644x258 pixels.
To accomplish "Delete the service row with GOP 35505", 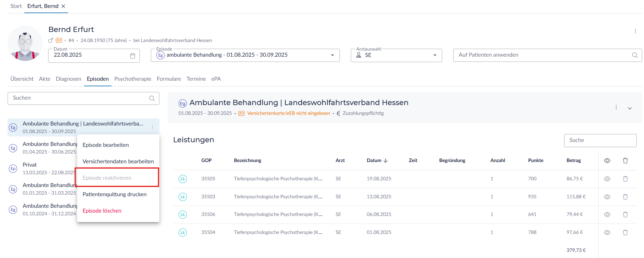I will coord(625,179).
